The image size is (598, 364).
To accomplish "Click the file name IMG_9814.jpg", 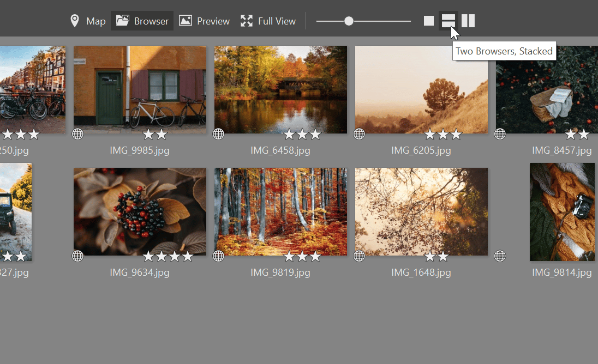I will point(562,272).
